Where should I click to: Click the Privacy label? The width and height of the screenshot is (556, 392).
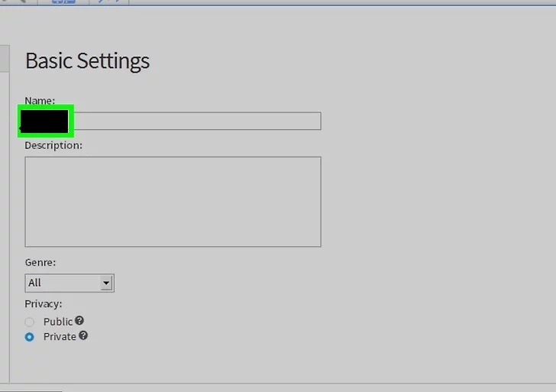44,304
